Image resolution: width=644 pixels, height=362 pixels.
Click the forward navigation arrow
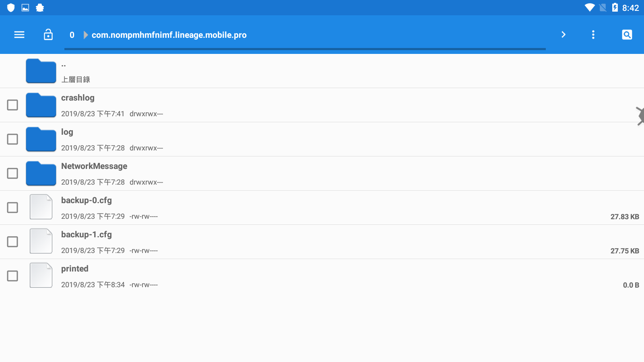(563, 35)
